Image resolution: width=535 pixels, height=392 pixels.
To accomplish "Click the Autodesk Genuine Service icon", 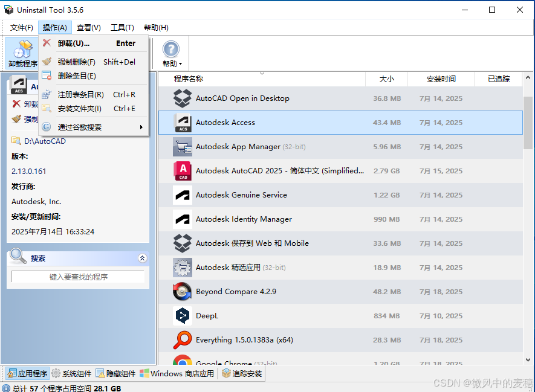I will coord(183,195).
